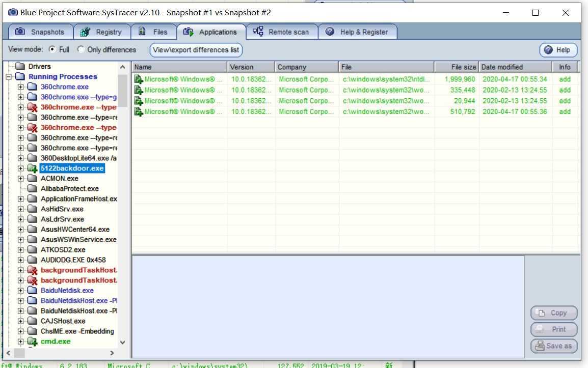Screen dimensions: 588x368
Task: Expand the cmd.exe process node
Action: tap(20, 342)
